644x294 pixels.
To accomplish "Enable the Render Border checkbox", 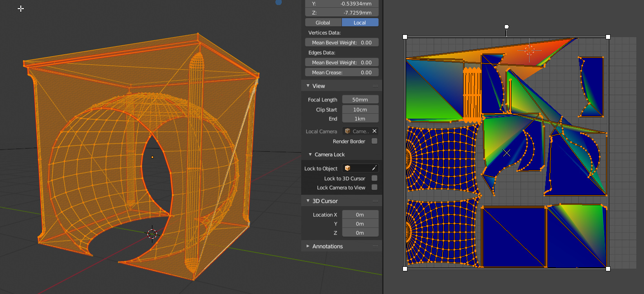I will (x=374, y=141).
